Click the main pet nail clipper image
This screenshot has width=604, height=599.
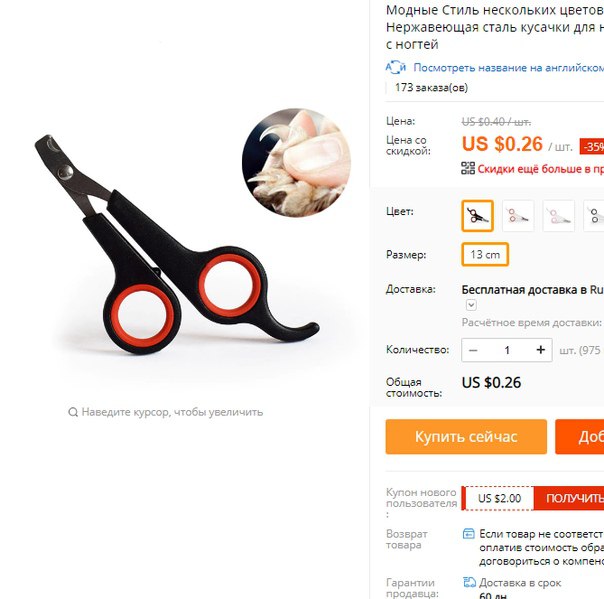(x=177, y=243)
